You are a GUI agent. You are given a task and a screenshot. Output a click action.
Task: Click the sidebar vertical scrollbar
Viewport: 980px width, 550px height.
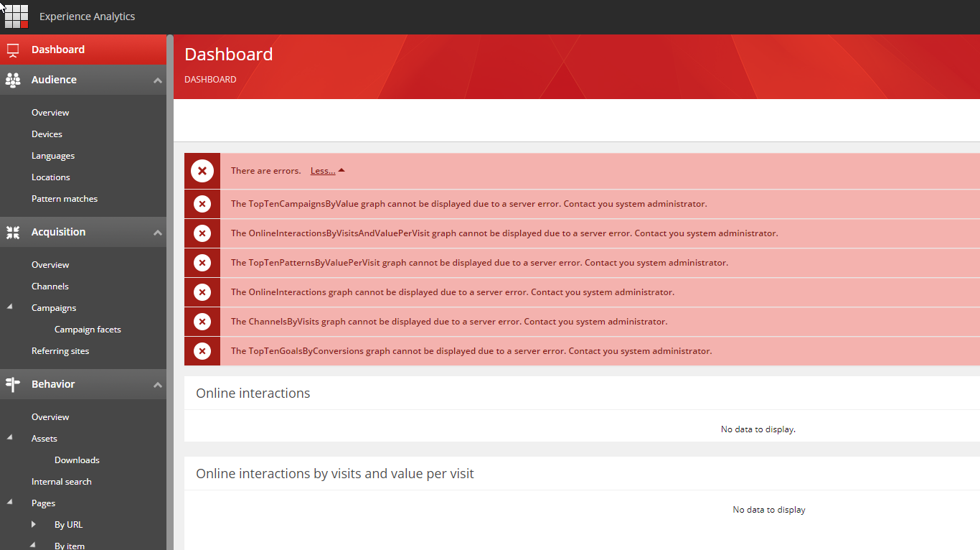pyautogui.click(x=170, y=287)
